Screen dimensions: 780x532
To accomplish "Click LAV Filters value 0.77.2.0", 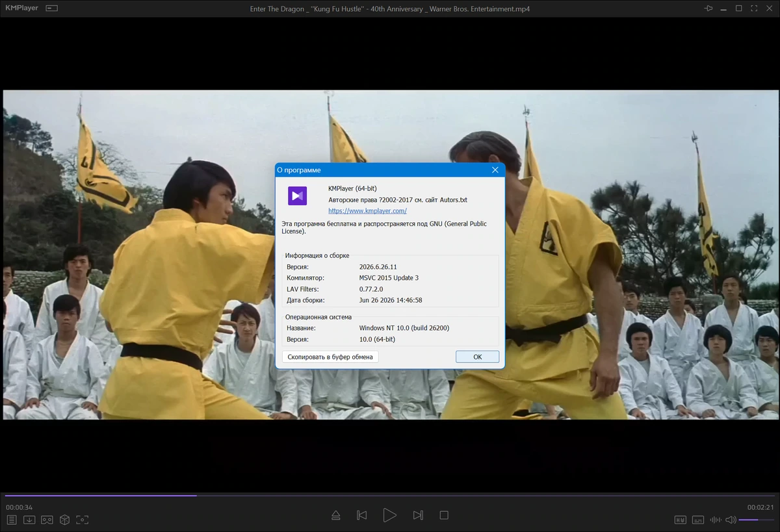I will (371, 289).
